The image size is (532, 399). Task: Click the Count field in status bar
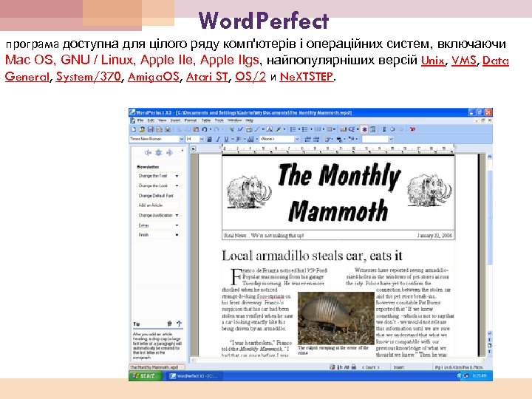tap(371, 367)
